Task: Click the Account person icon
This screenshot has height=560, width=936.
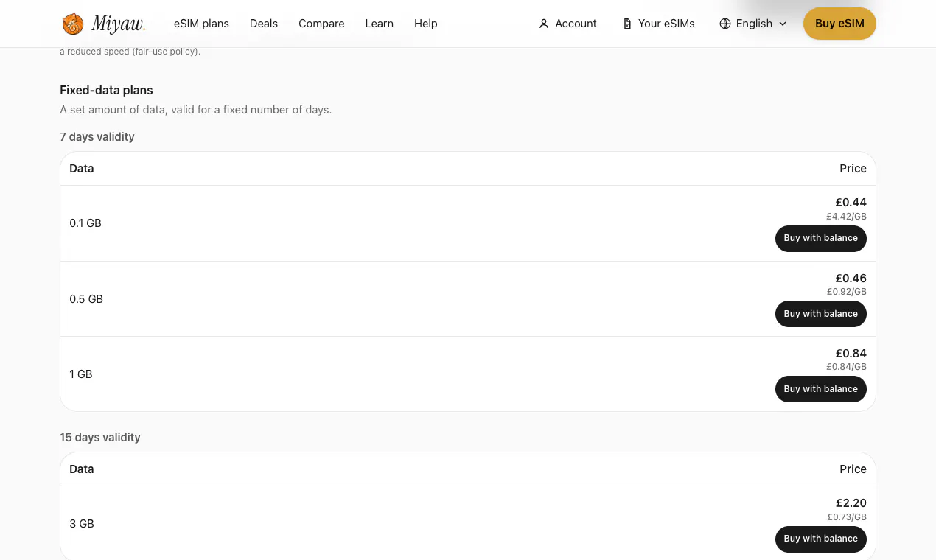Action: (544, 24)
